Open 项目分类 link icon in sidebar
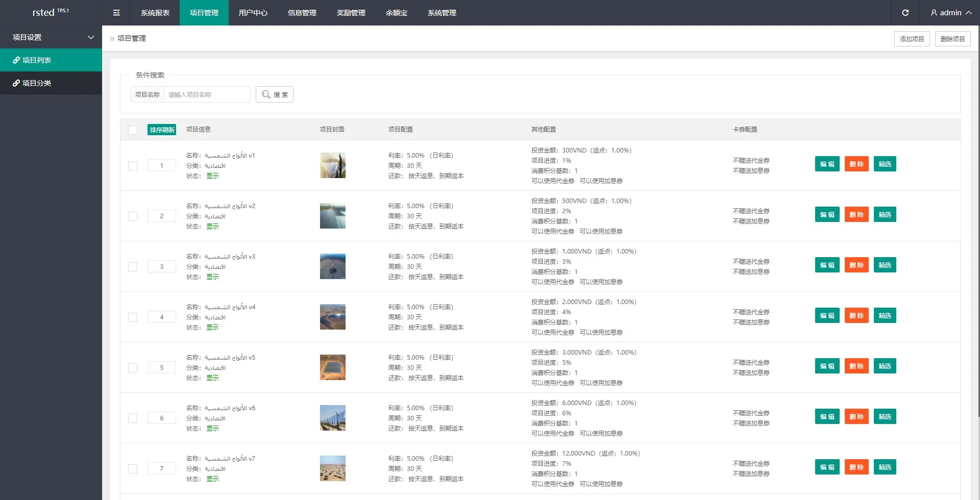 tap(16, 83)
